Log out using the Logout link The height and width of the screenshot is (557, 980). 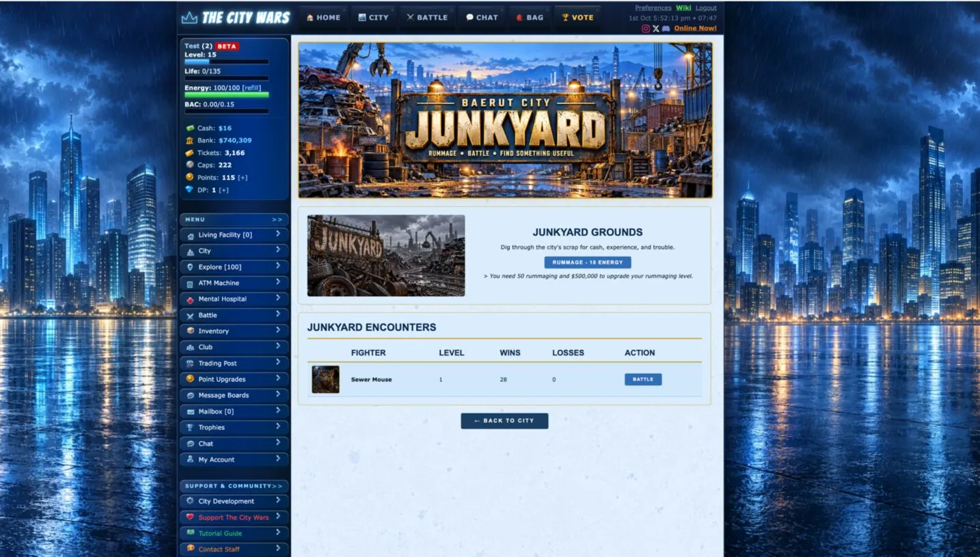click(x=706, y=8)
